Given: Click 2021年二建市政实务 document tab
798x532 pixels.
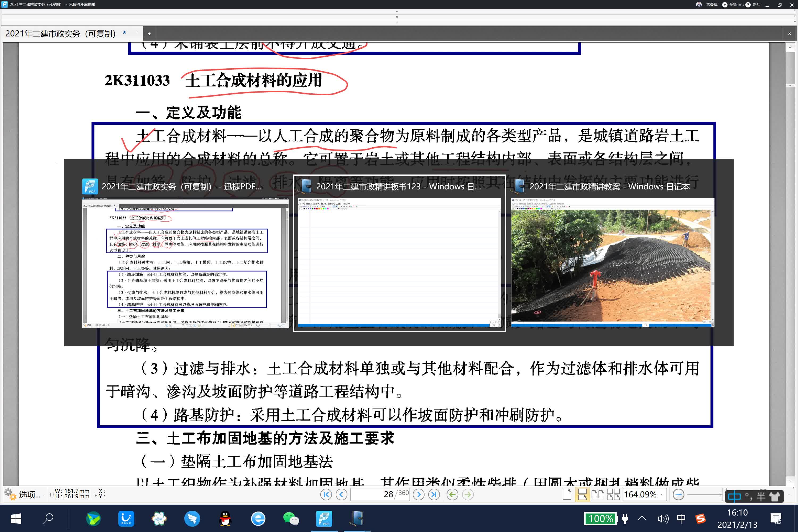Looking at the screenshot, I should [x=61, y=34].
